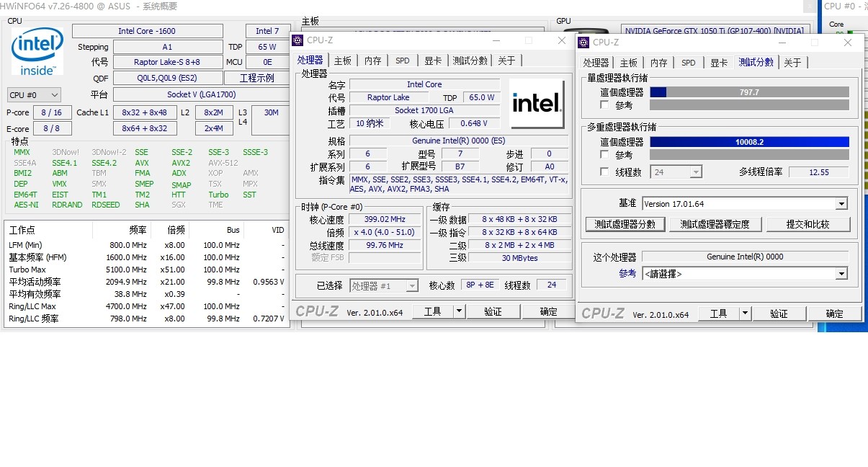868x467 pixels.
Task: Open 关于 tab in benchmark CPU-Z window
Action: (x=792, y=63)
